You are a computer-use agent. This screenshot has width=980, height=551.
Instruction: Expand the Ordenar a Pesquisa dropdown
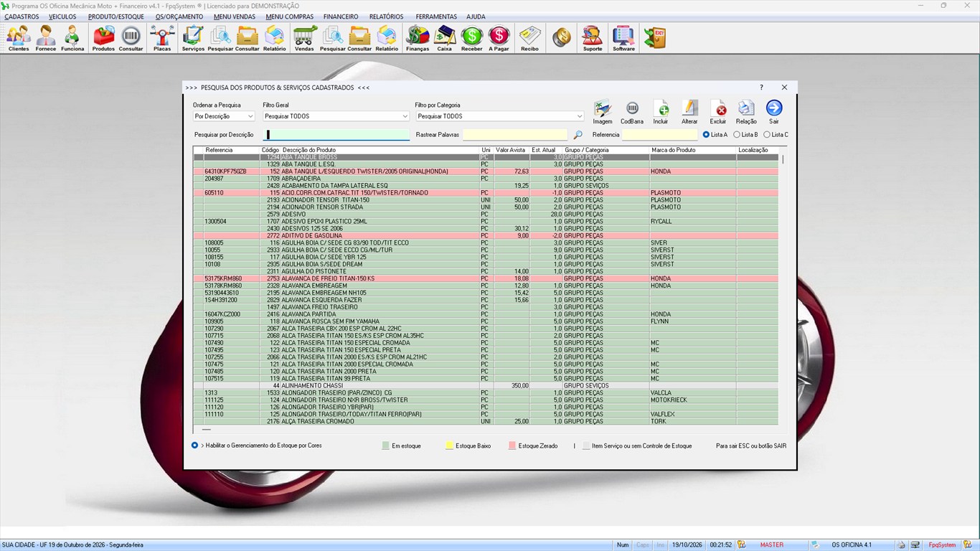tap(250, 116)
